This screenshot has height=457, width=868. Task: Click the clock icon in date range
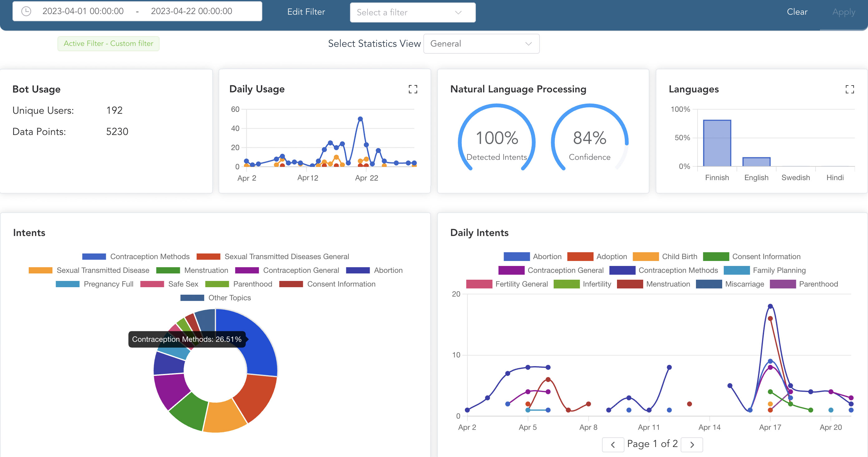click(x=26, y=11)
